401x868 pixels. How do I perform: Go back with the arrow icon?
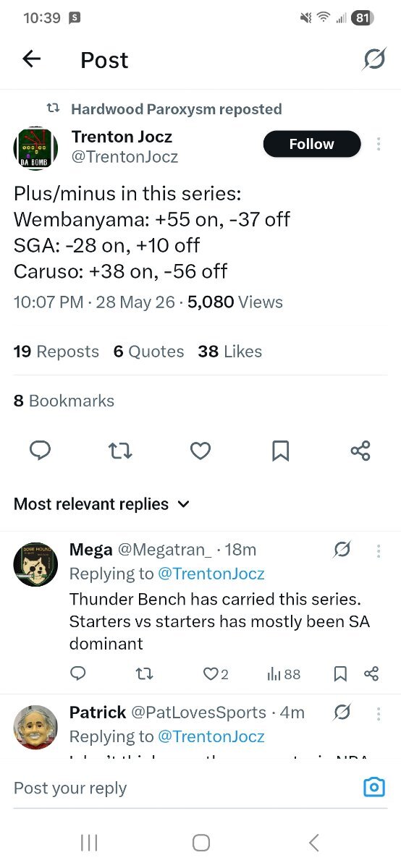pos(31,59)
